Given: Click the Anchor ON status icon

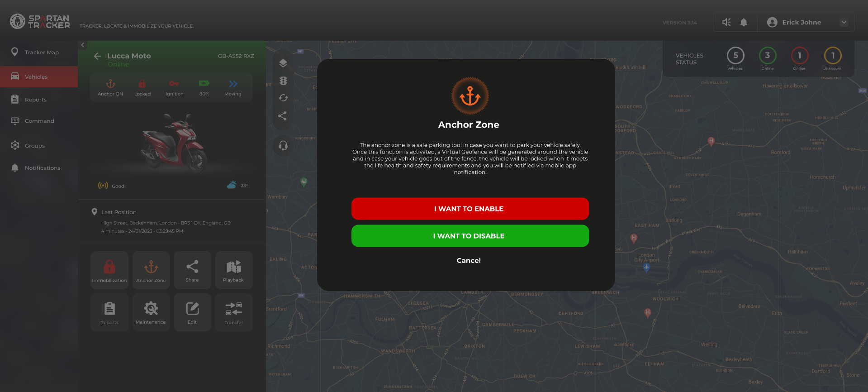Looking at the screenshot, I should coord(110,84).
